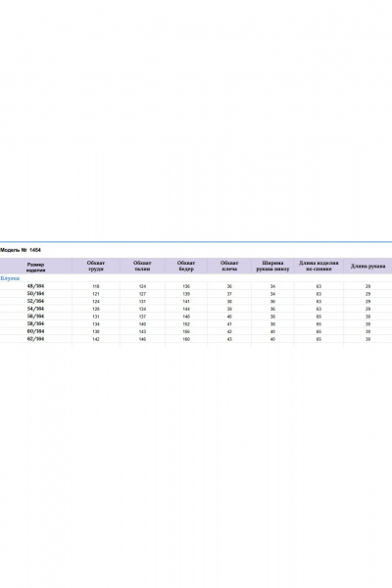This screenshot has width=392, height=588.
Task: Click the 58/164 size row label
Action: (35, 323)
